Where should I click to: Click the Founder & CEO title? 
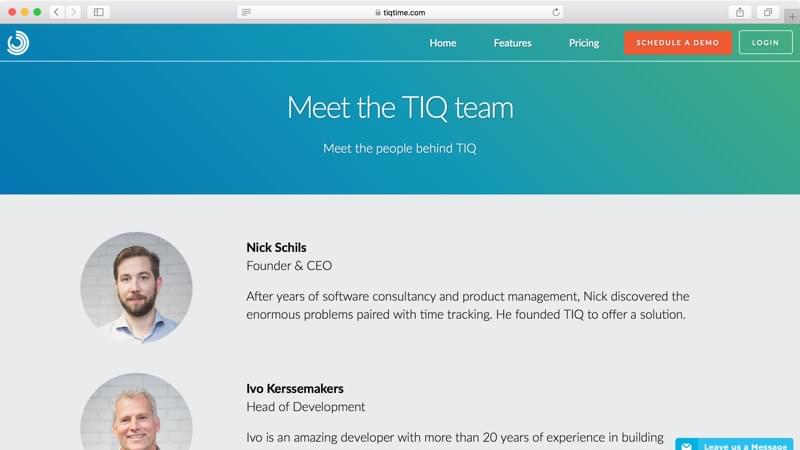[289, 266]
